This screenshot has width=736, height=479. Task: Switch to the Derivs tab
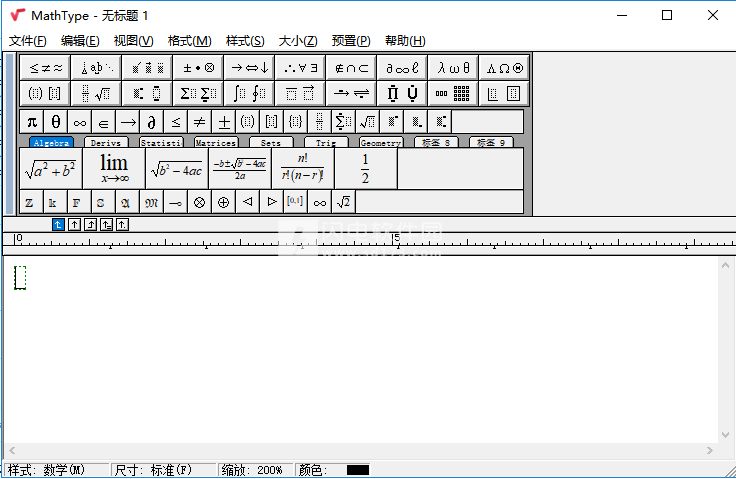tap(106, 142)
